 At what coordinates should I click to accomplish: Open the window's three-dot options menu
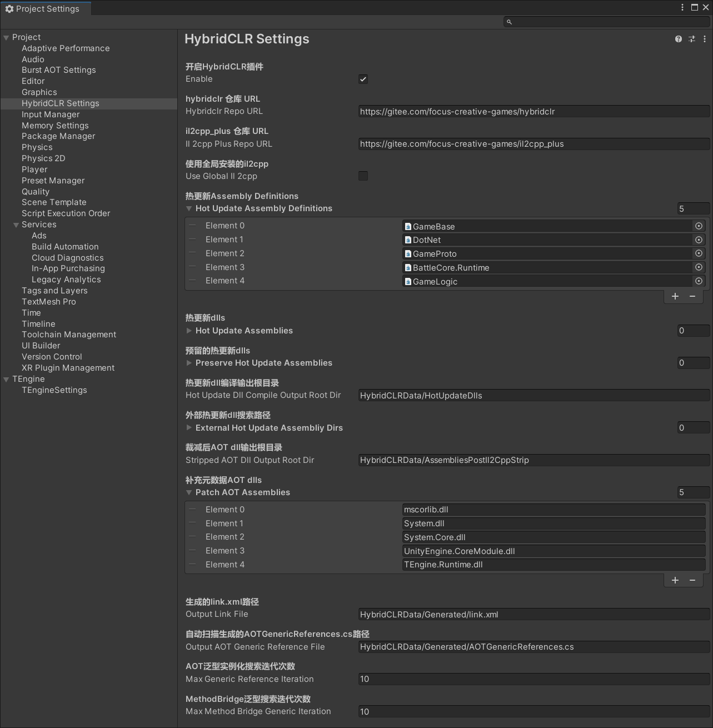682,7
